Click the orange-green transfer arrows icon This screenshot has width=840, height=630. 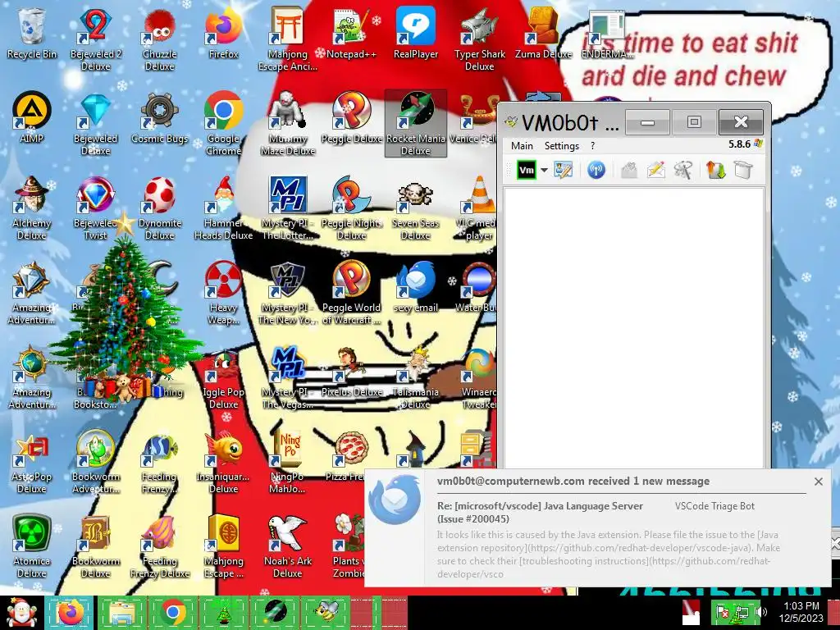point(715,171)
